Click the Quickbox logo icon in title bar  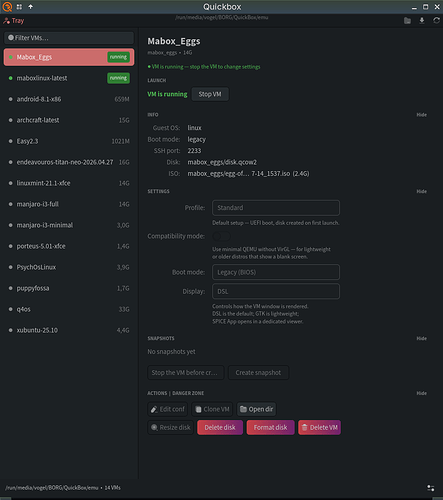[7, 7]
